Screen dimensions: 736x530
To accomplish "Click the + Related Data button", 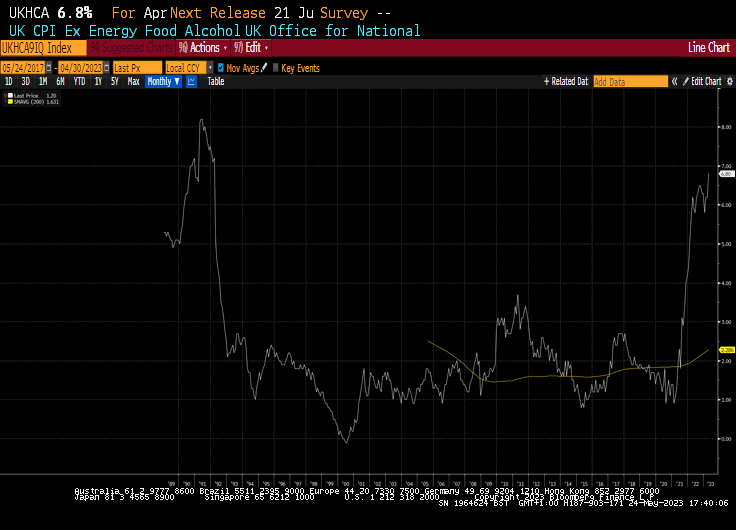I will coord(566,82).
